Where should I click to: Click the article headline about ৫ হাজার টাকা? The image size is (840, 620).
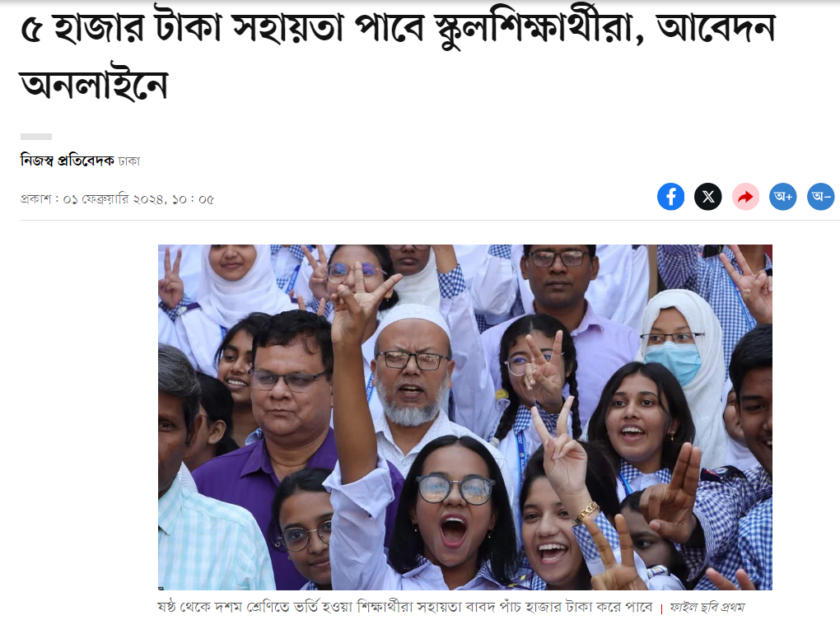click(398, 55)
